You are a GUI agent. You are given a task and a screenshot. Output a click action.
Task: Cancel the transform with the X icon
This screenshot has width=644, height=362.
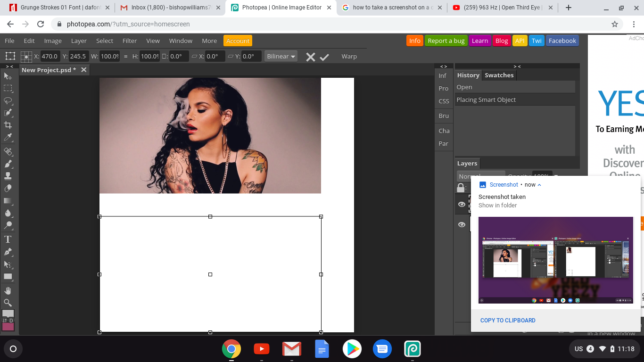click(310, 57)
